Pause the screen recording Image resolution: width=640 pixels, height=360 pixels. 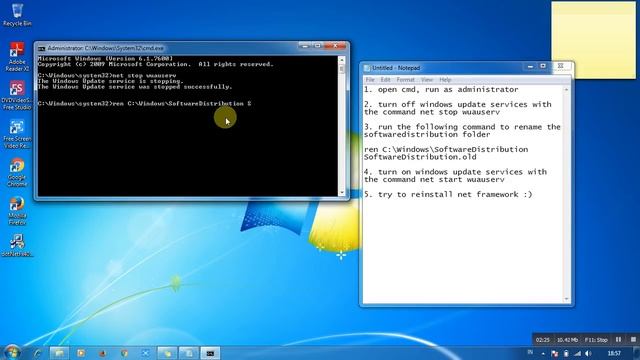(x=618, y=340)
